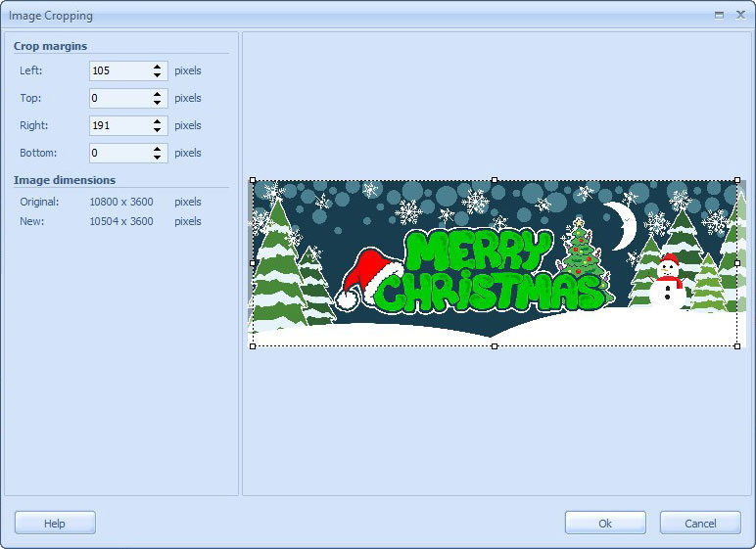Screen dimensions: 756x549
Task: Decrease the Left margin with down arrow
Action: coord(158,75)
